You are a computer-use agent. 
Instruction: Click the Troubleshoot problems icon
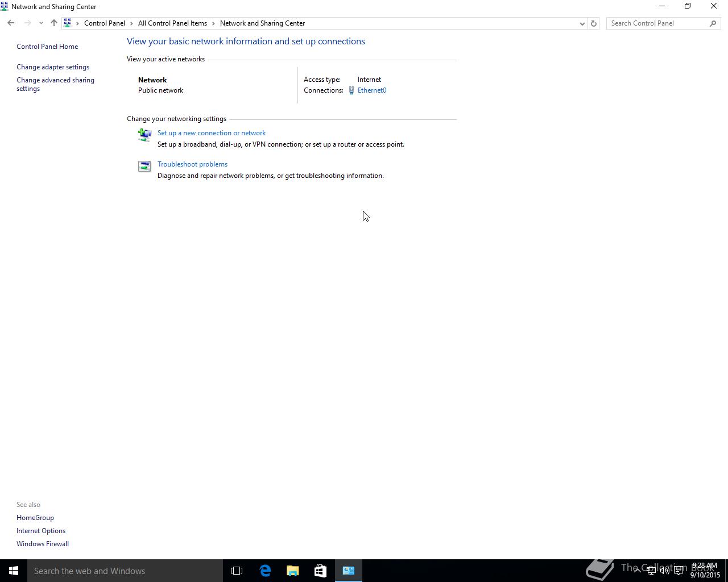coord(144,166)
